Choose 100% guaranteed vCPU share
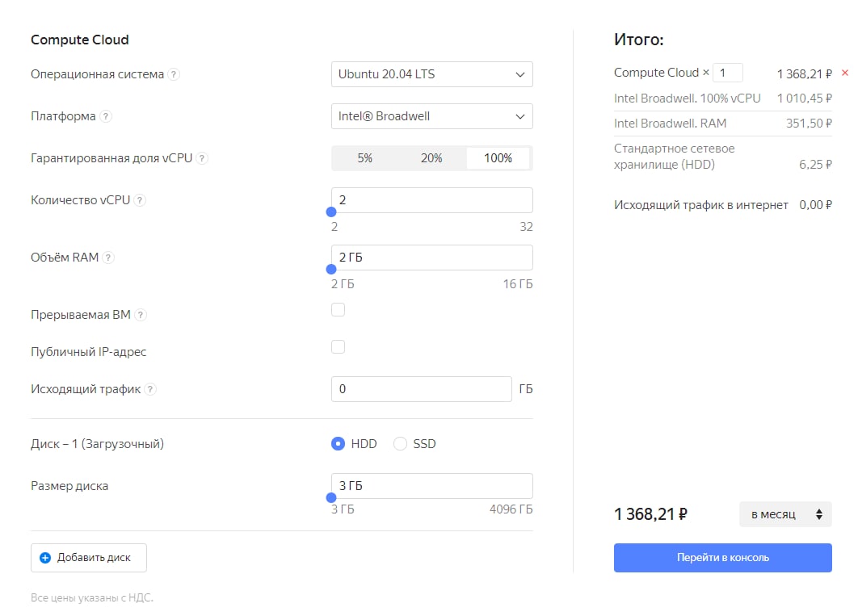The width and height of the screenshot is (858, 616). 498,158
